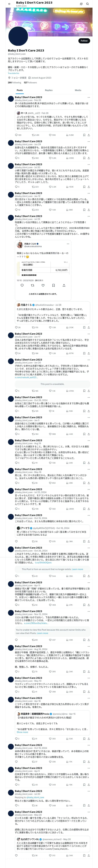The height and width of the screenshot is (868, 98).
Task: Switch to the Media tab
Action: (x=78, y=90)
